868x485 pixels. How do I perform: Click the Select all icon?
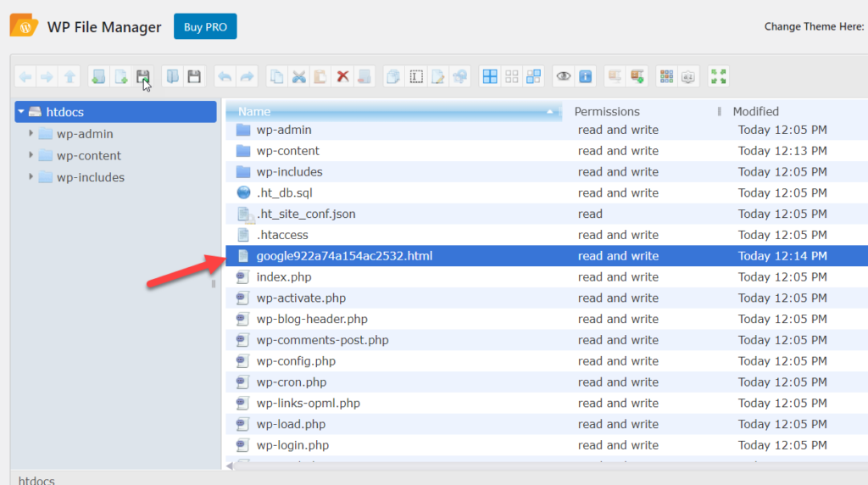coord(490,76)
